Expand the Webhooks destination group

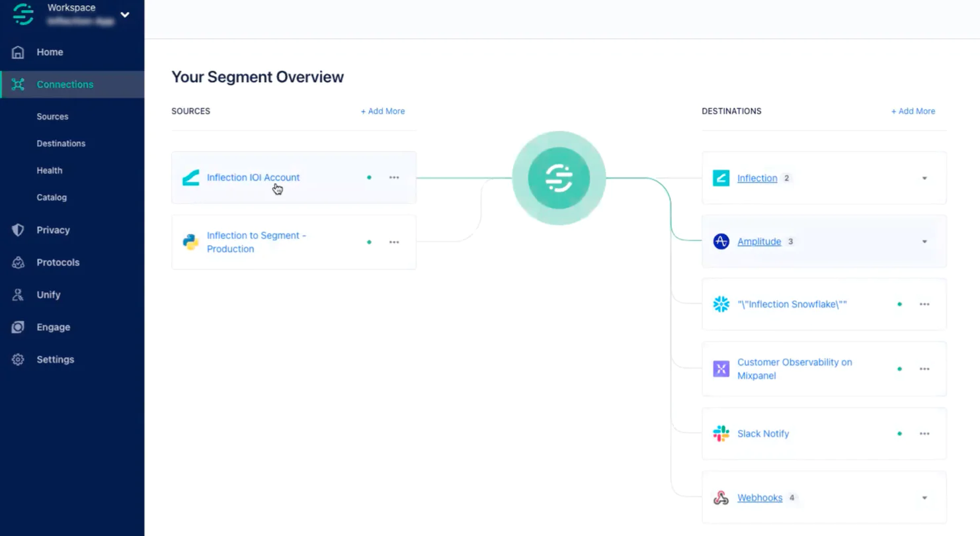tap(924, 498)
